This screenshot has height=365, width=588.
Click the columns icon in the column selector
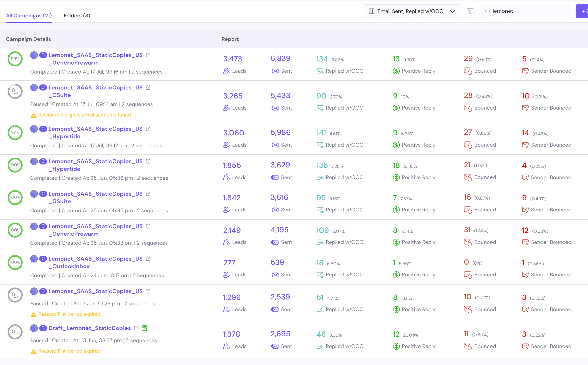pos(372,11)
